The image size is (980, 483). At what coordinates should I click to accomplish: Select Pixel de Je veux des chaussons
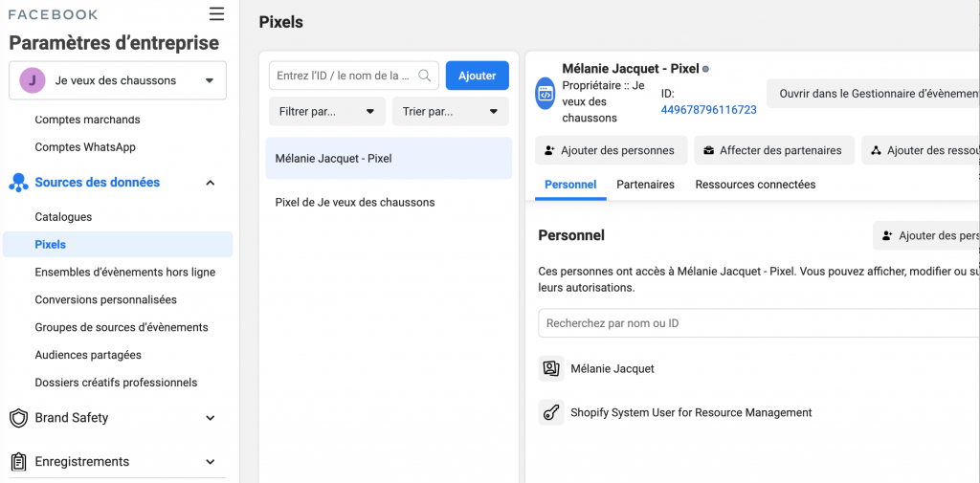pos(389,203)
